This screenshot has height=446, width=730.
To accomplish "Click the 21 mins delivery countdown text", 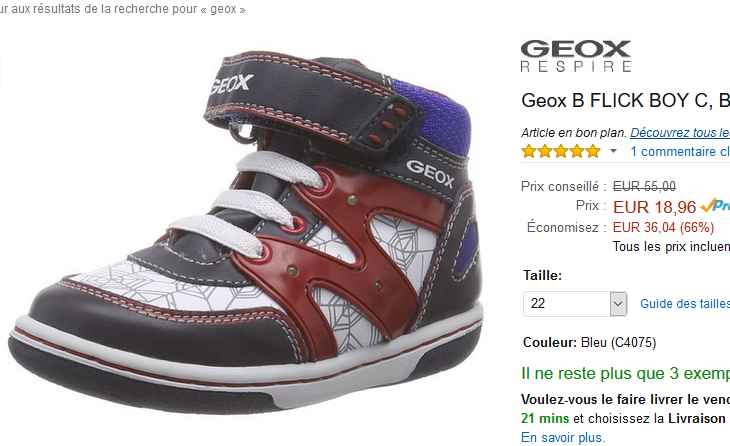I will point(545,419).
